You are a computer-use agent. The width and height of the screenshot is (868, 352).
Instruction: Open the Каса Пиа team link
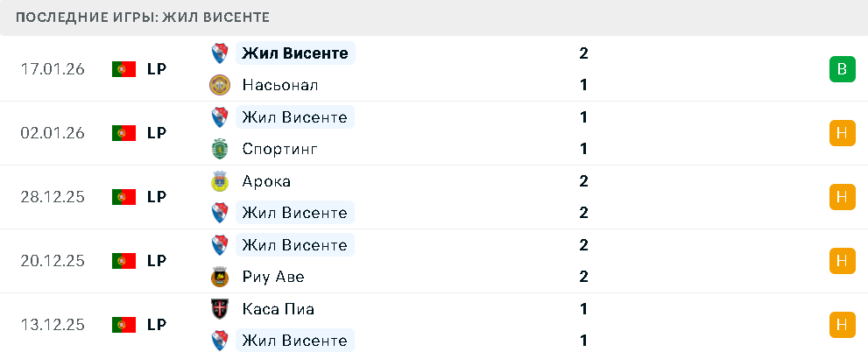tap(278, 309)
